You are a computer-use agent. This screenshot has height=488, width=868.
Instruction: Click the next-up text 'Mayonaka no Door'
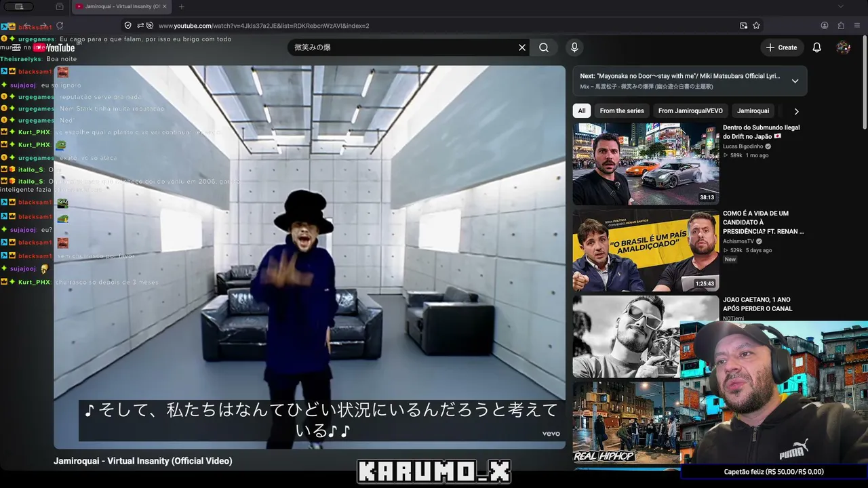[679, 76]
